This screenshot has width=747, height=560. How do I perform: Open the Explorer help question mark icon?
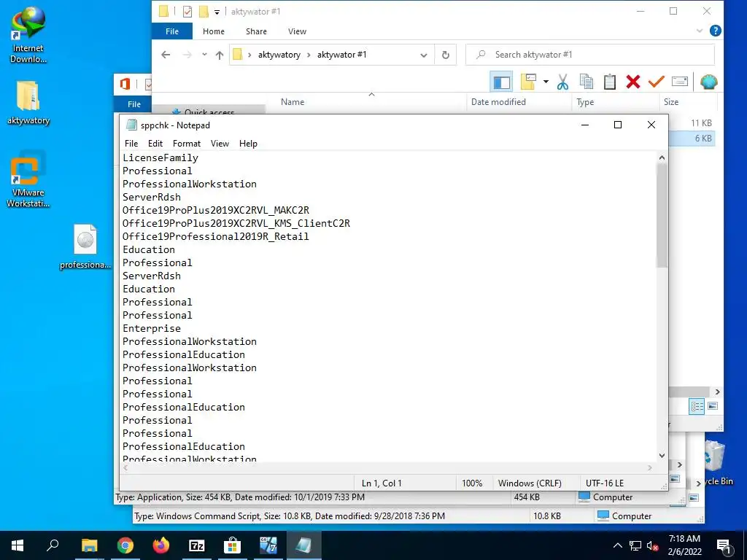coord(715,31)
